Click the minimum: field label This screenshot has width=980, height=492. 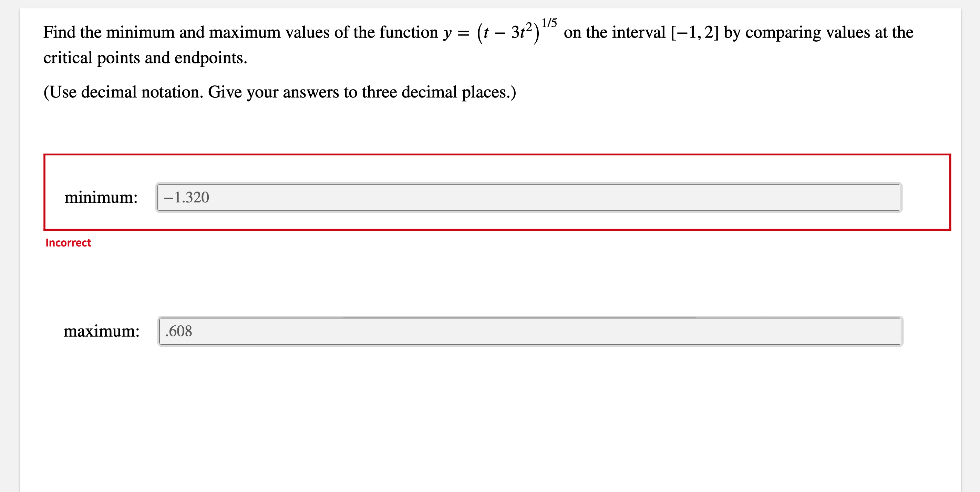[x=101, y=197]
